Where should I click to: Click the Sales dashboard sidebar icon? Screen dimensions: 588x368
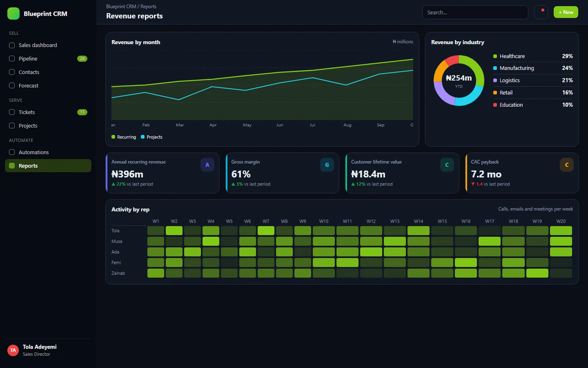12,45
